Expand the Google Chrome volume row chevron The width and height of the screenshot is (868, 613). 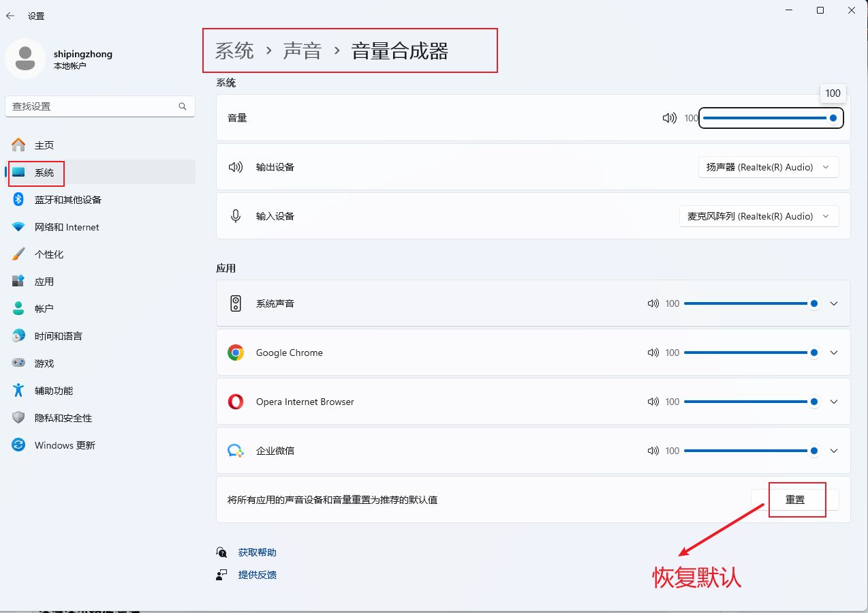[x=834, y=353]
